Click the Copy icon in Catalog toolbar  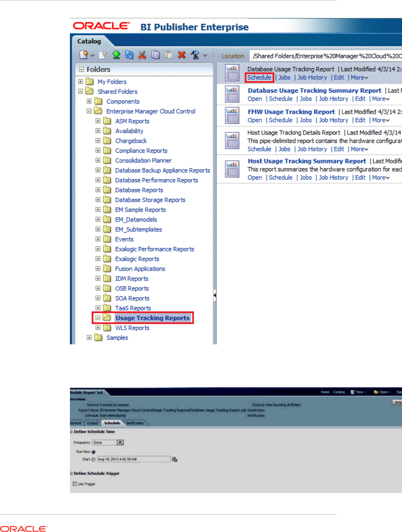pos(155,55)
